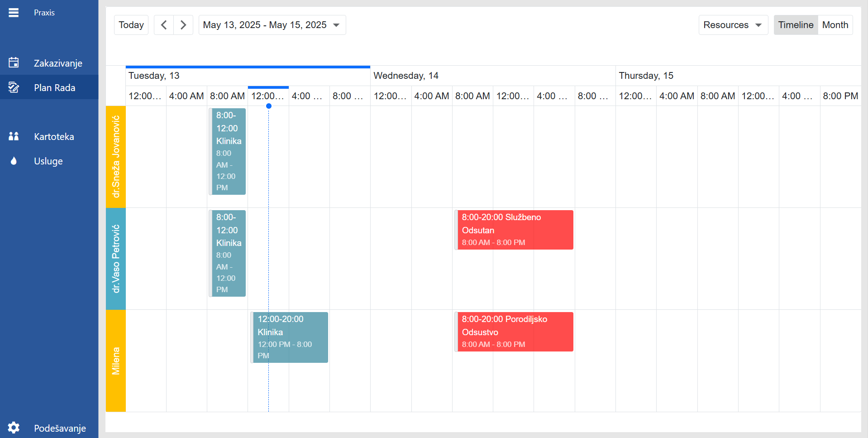868x438 pixels.
Task: Click the Today button
Action: pyautogui.click(x=131, y=25)
